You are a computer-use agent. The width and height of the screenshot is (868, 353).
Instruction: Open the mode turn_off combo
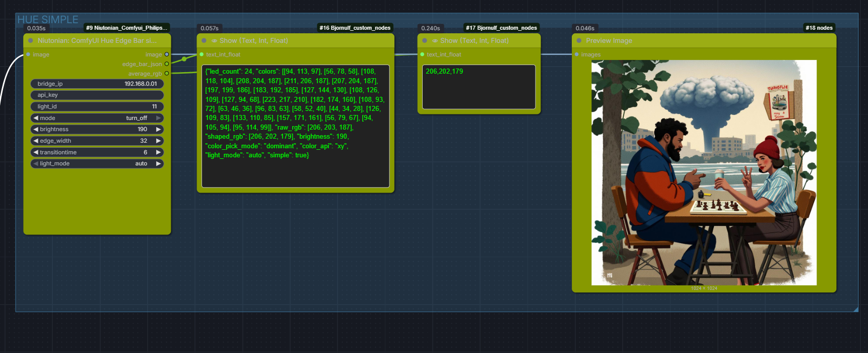click(x=97, y=118)
